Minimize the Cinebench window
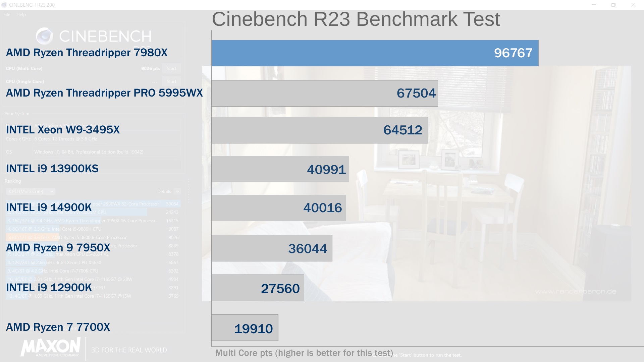This screenshot has height=362, width=644. [594, 5]
